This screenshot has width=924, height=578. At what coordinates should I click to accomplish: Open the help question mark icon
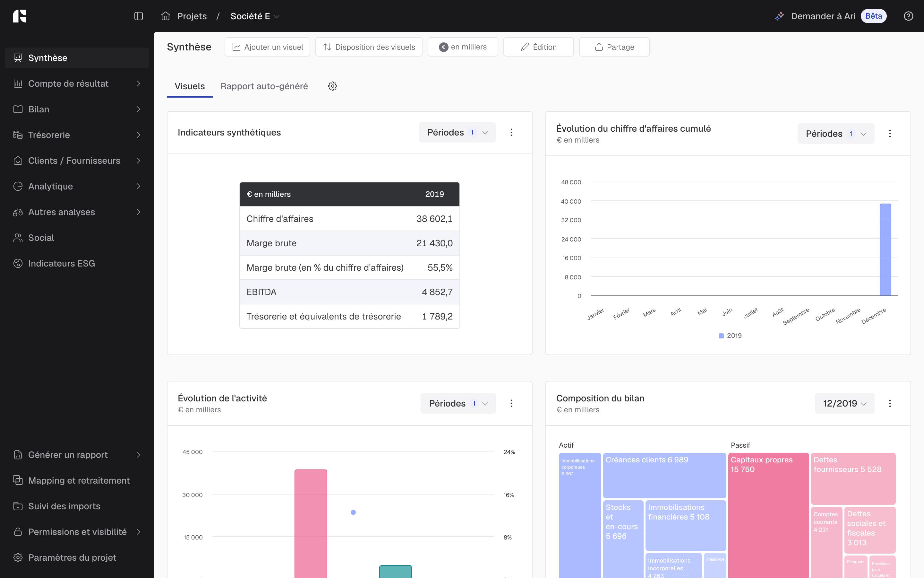pos(908,16)
